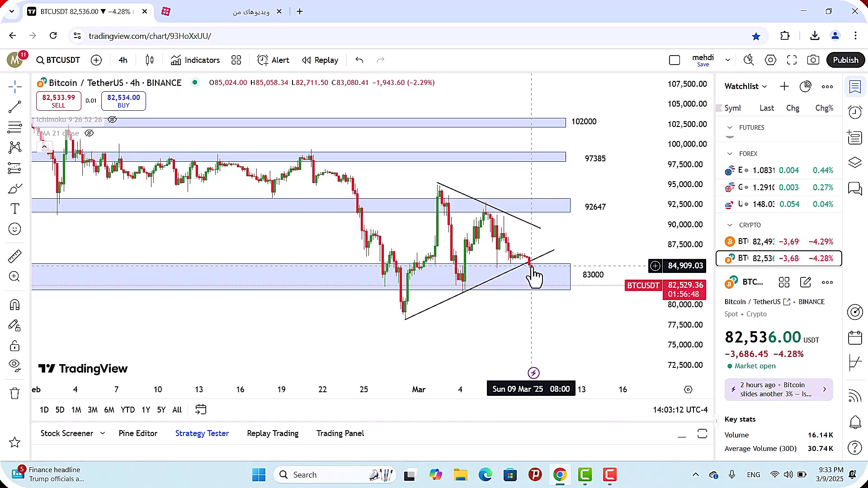
Task: Open the BTCUSDT symbol search
Action: point(58,60)
